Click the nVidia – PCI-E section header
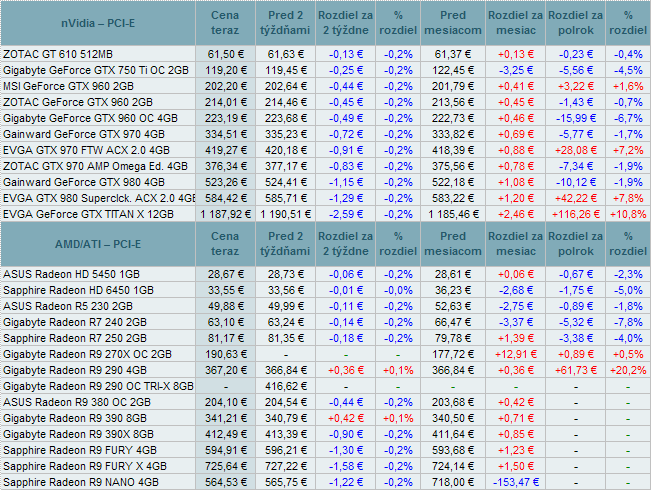 (98, 23)
